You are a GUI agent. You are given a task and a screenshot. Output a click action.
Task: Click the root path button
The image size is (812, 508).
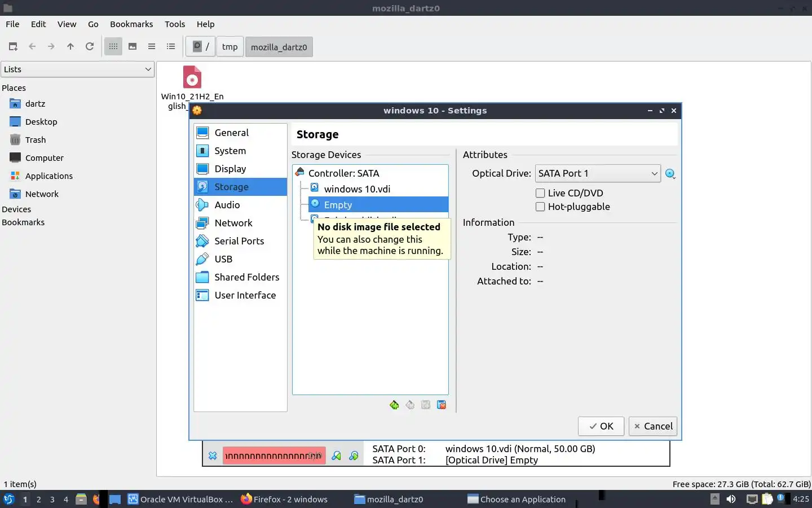201,46
